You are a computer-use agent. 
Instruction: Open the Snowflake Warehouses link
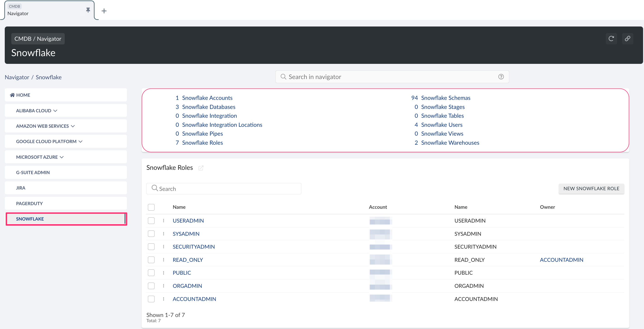pos(450,143)
